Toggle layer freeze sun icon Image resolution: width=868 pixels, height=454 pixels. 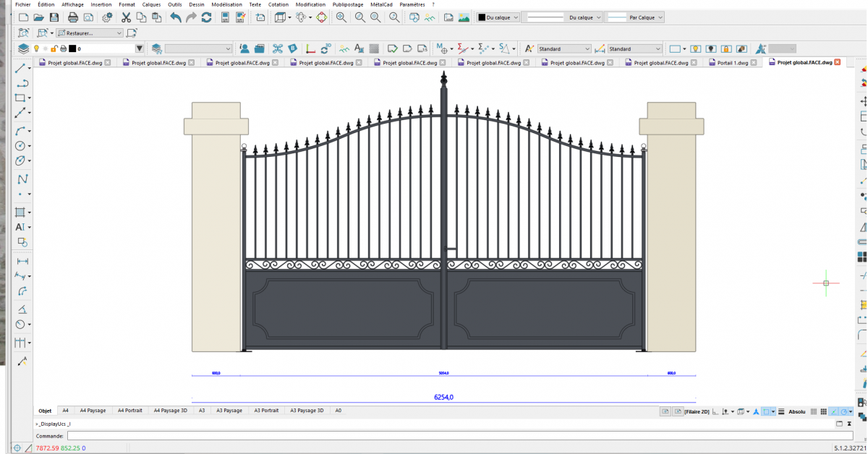(x=45, y=48)
